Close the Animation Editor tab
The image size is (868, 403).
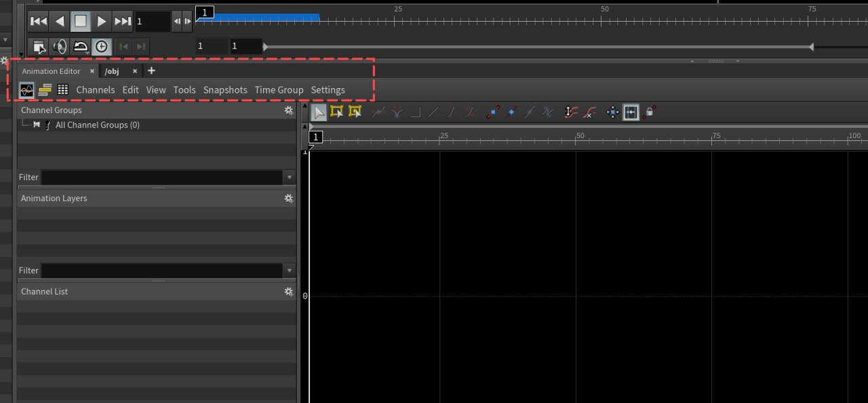click(92, 71)
